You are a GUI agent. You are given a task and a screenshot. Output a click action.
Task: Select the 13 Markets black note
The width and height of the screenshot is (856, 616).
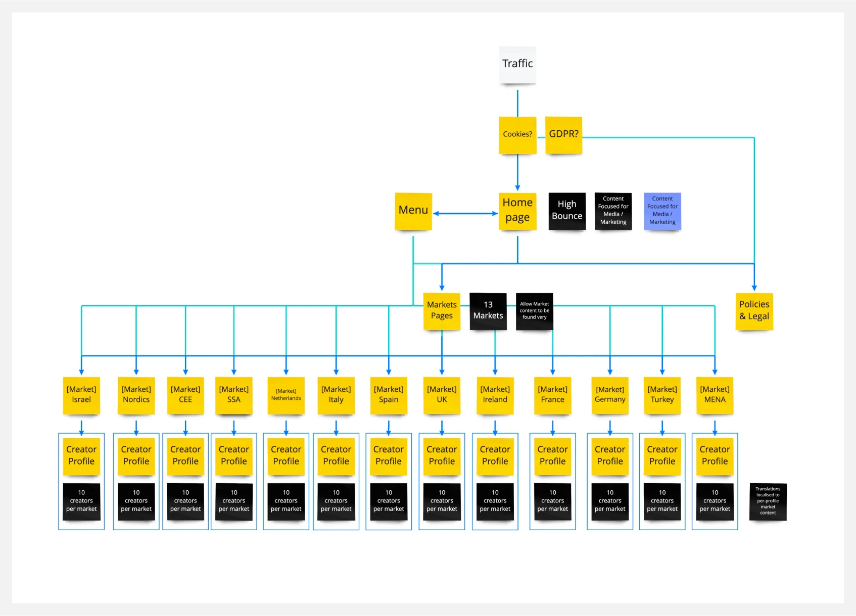pos(488,312)
